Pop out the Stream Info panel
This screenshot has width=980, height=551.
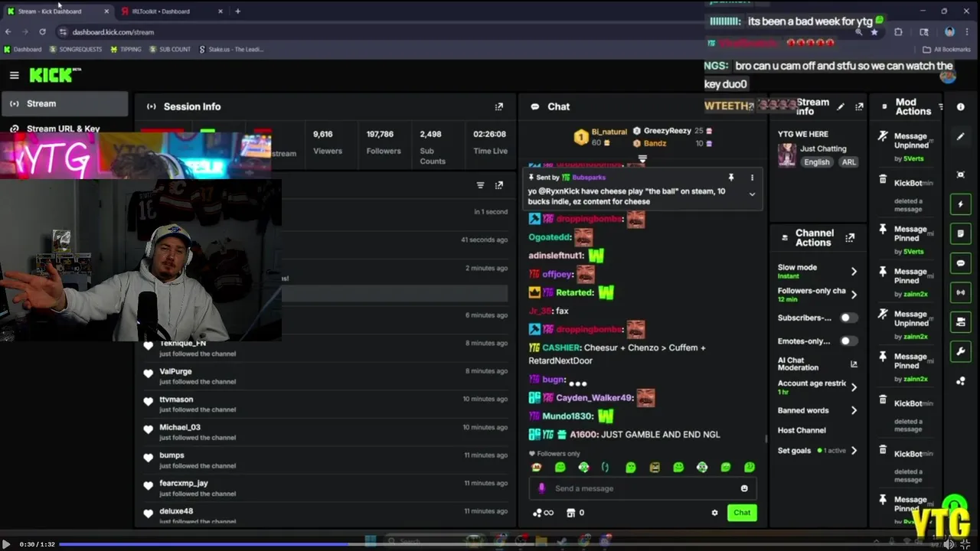coord(859,106)
